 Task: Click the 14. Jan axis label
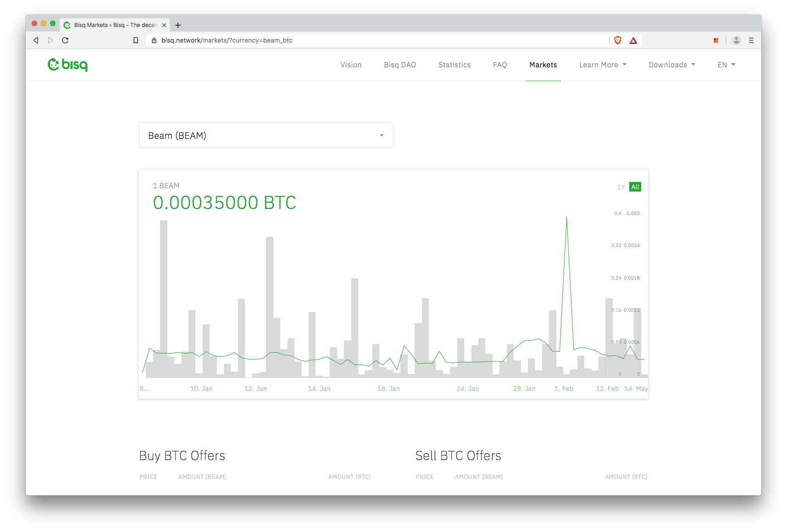[319, 389]
